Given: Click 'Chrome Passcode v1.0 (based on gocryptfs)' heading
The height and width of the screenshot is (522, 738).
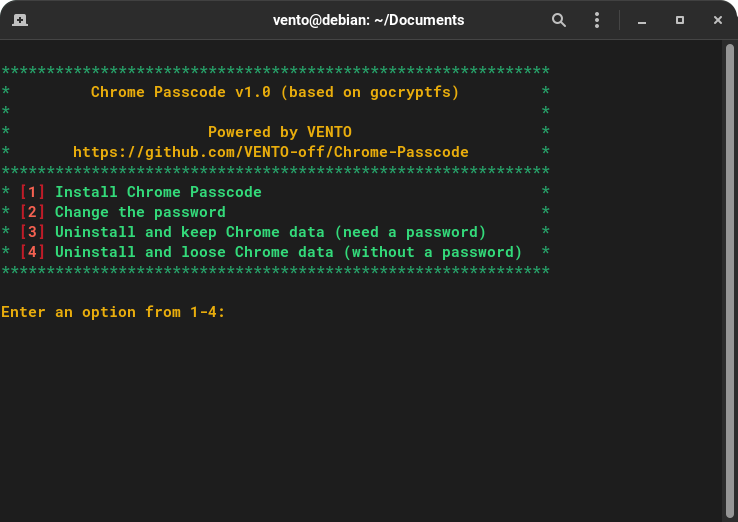Looking at the screenshot, I should 275,92.
